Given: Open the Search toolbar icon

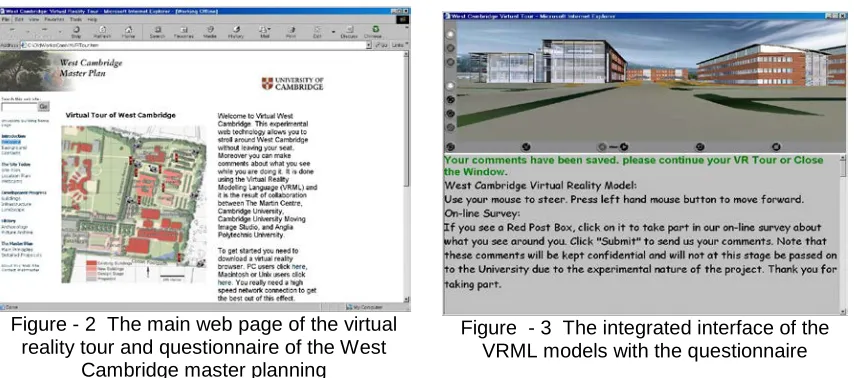Looking at the screenshot, I should coord(158,32).
